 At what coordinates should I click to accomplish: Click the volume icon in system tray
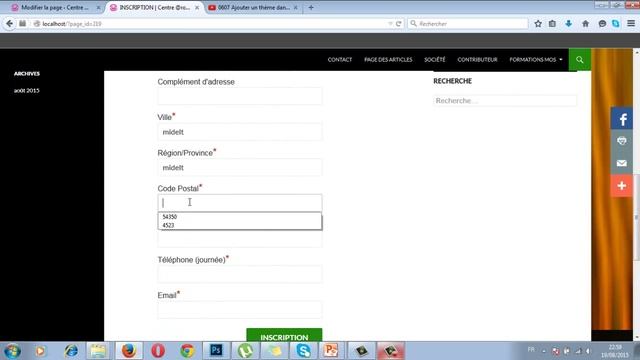(588, 351)
